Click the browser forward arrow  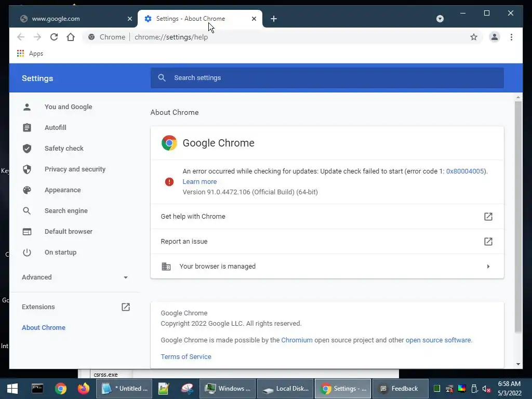click(x=37, y=37)
